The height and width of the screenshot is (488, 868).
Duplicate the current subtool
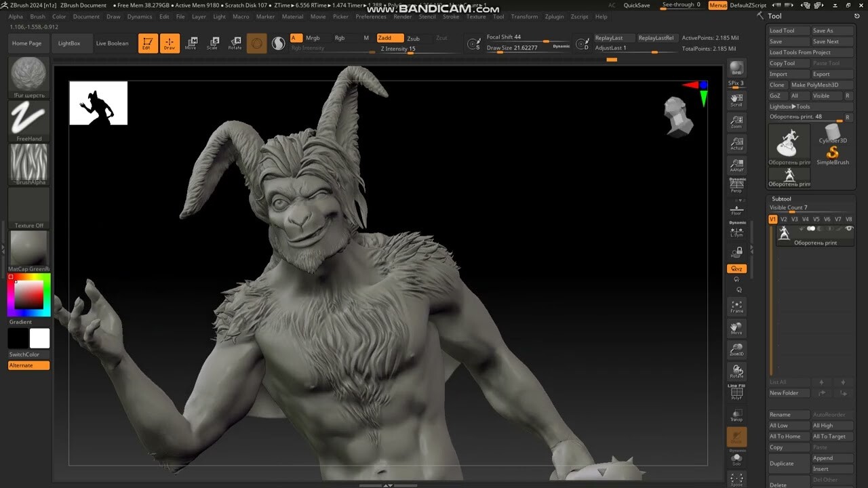click(787, 463)
